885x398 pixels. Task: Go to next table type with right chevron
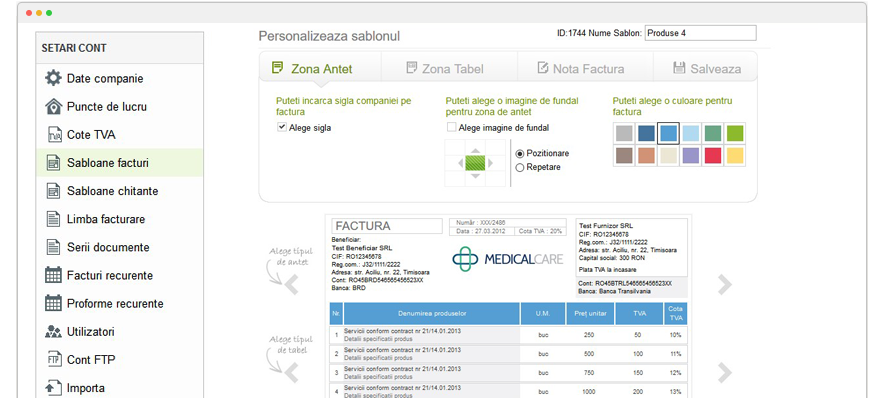(725, 373)
